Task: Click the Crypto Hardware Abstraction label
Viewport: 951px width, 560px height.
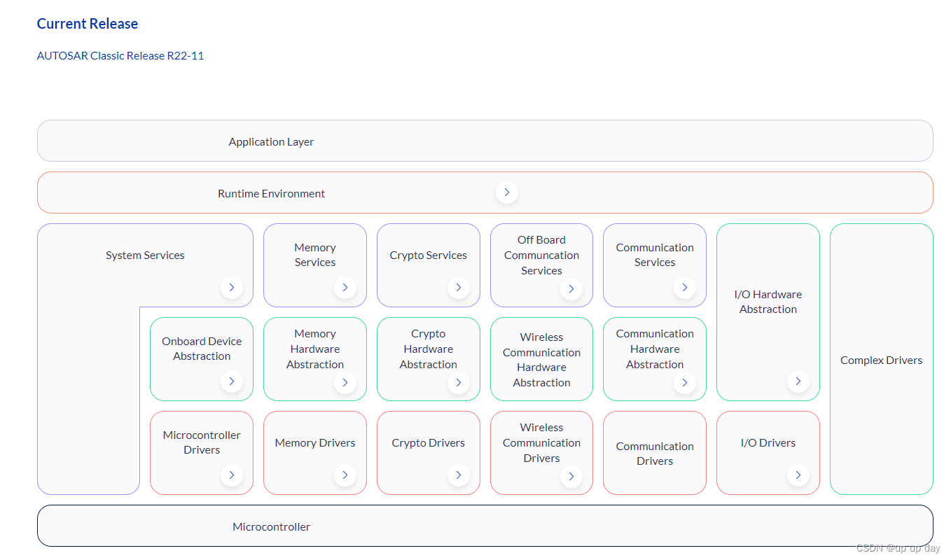Action: coord(429,349)
